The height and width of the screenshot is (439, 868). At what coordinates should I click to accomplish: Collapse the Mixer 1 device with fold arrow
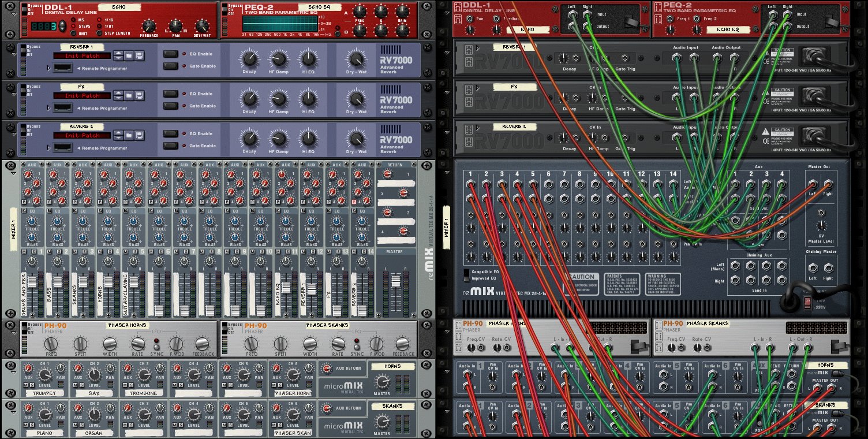pyautogui.click(x=14, y=173)
